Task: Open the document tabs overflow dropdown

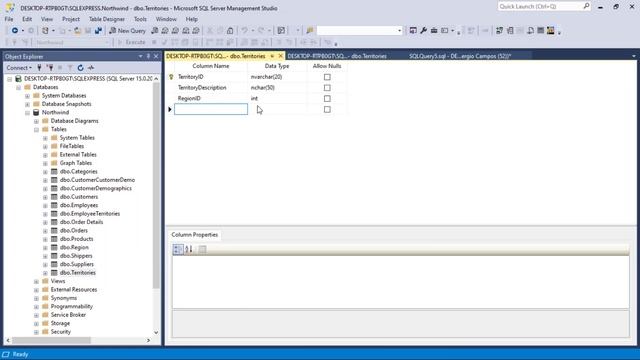Action: (x=633, y=56)
